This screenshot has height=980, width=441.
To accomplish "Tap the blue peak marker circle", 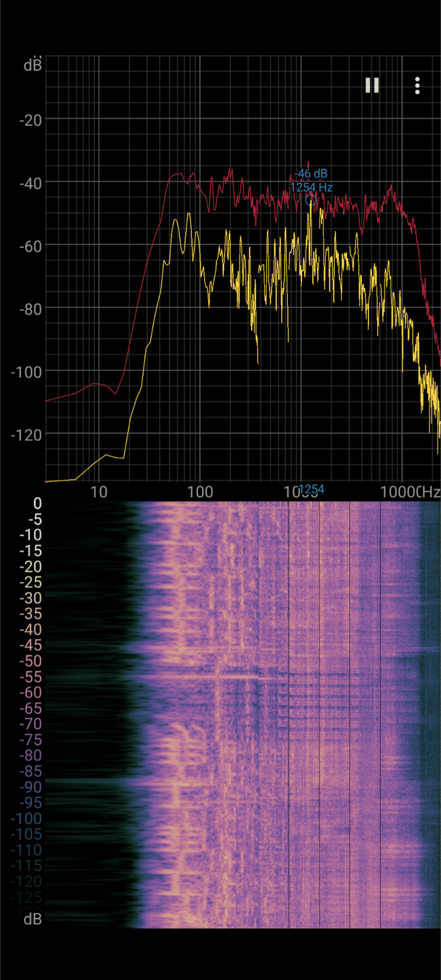I will click(311, 200).
